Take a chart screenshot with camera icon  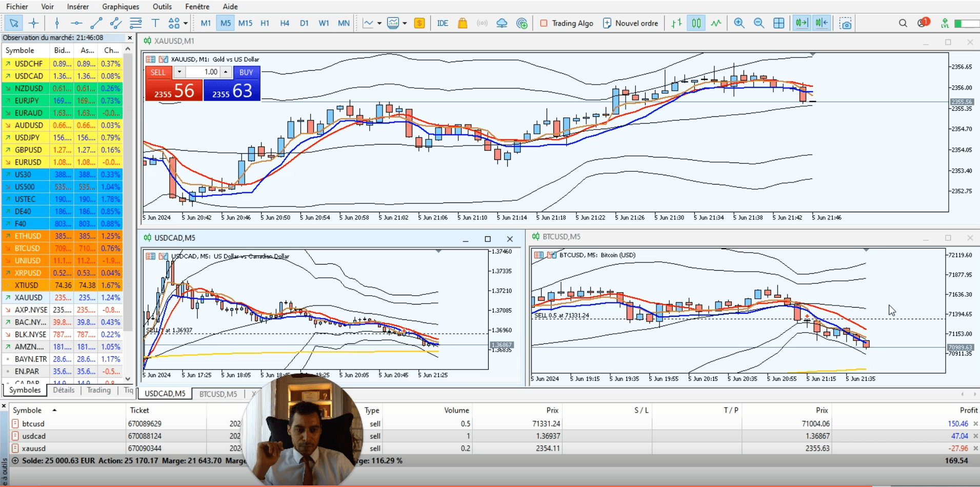(846, 23)
